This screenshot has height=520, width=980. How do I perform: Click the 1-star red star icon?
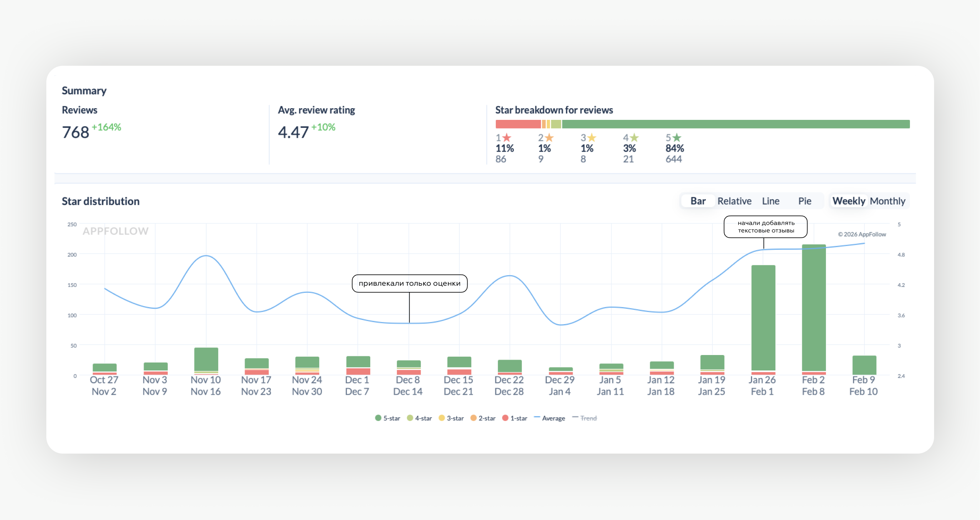pos(507,137)
